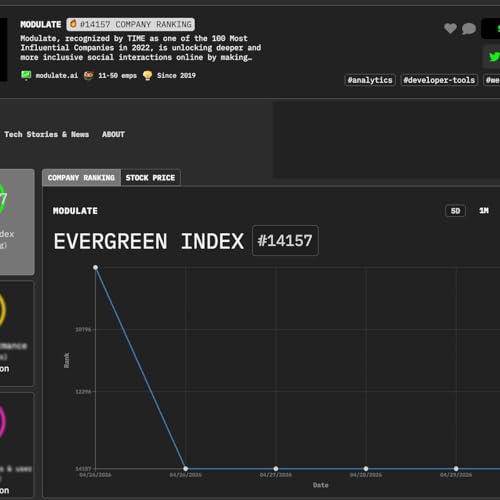The width and height of the screenshot is (500, 500).
Task: Click the green Twitter bird icon
Action: point(494,57)
